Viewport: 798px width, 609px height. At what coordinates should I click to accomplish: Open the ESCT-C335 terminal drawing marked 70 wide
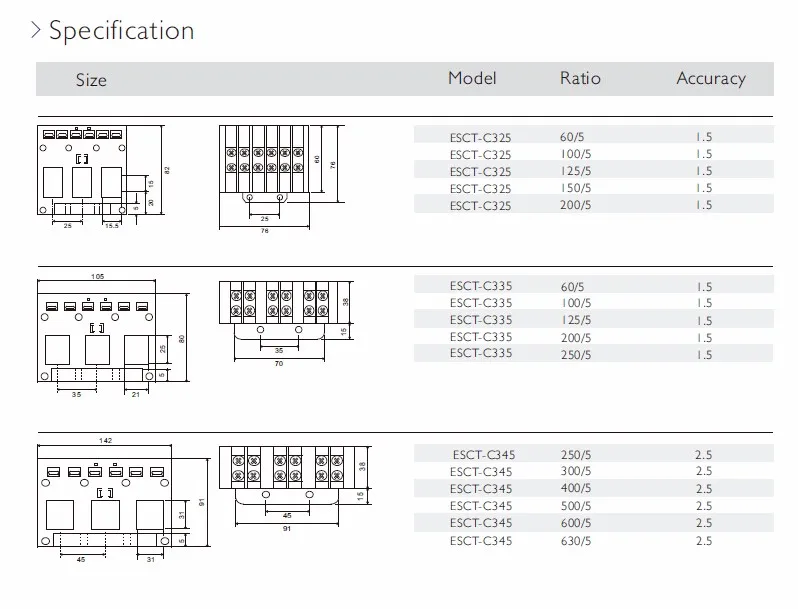tap(286, 324)
